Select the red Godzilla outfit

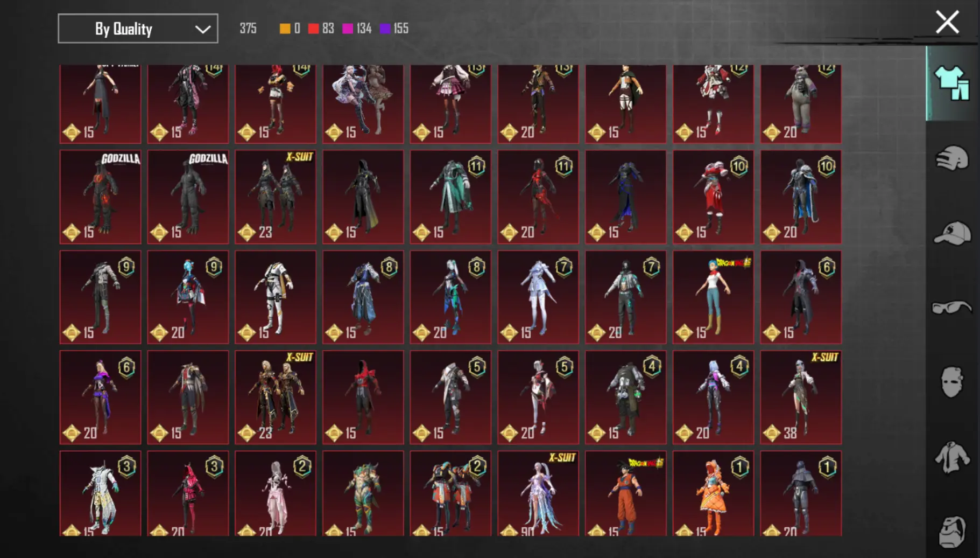[x=101, y=197]
